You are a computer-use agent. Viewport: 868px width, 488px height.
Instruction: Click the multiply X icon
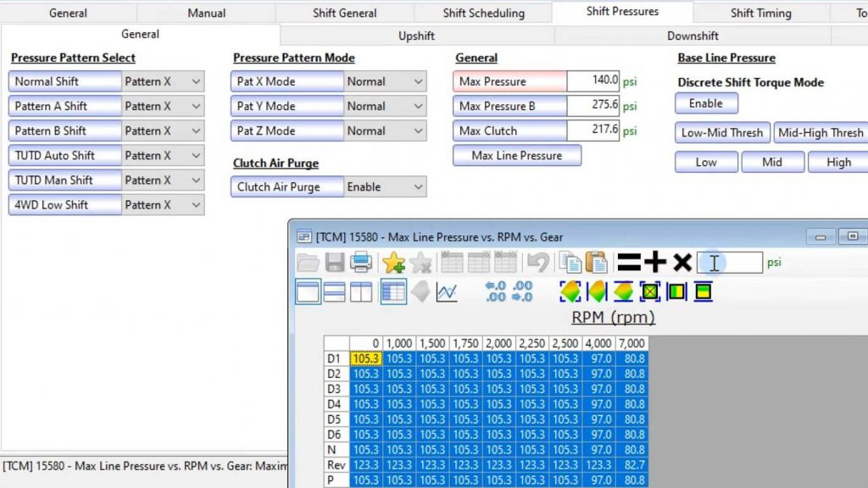[x=682, y=263]
